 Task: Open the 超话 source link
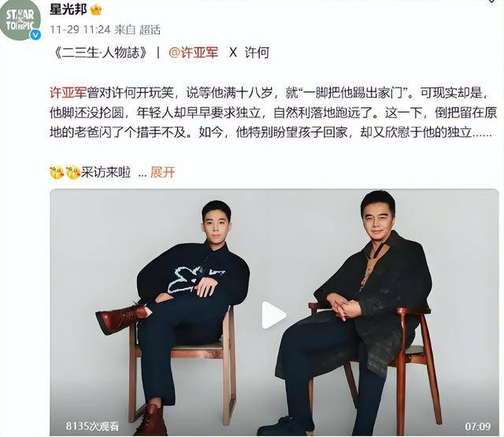coord(150,30)
